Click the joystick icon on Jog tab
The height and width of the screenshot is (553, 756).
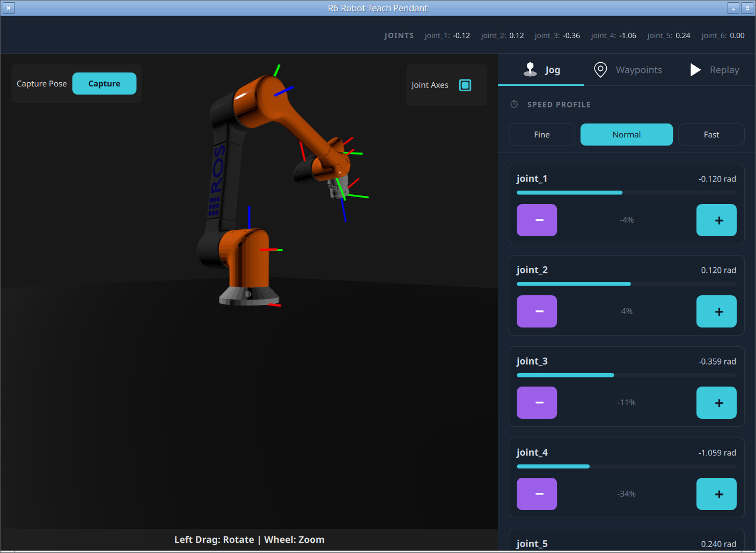pos(530,69)
